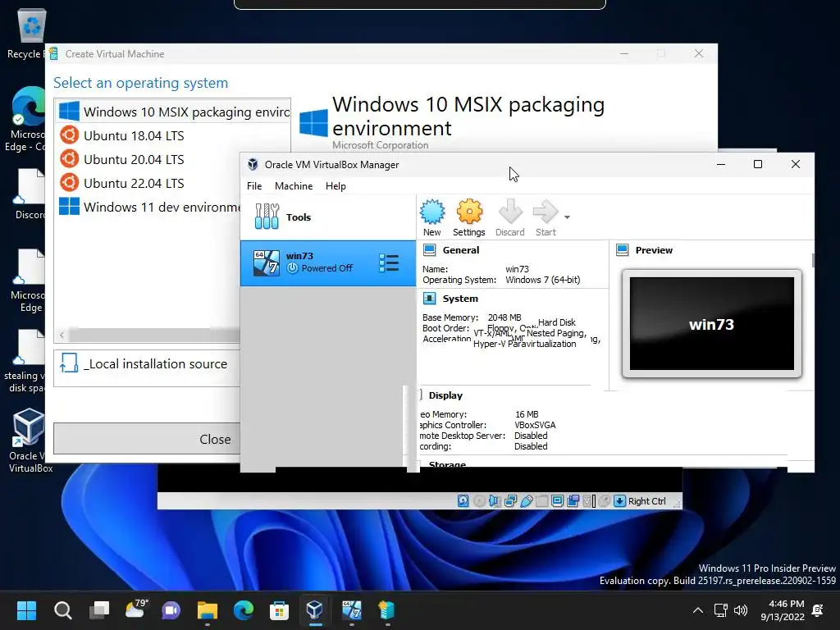Open volume control in system tray

(741, 610)
